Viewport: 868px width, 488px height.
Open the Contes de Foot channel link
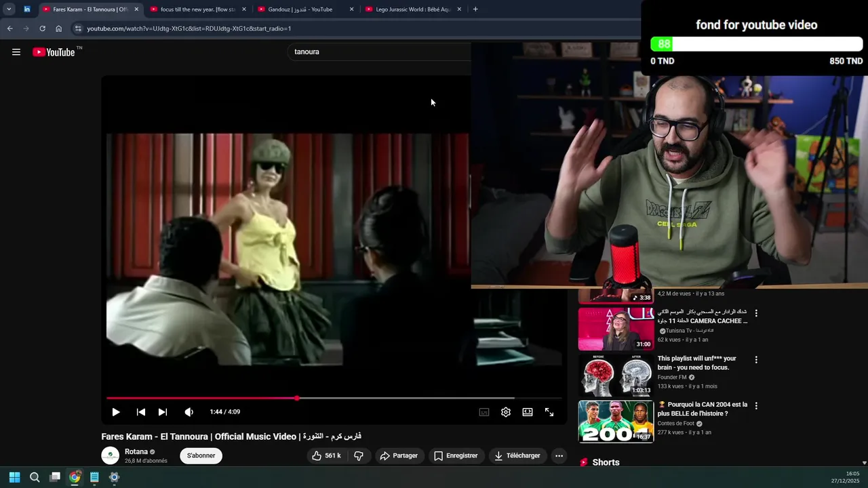click(675, 424)
